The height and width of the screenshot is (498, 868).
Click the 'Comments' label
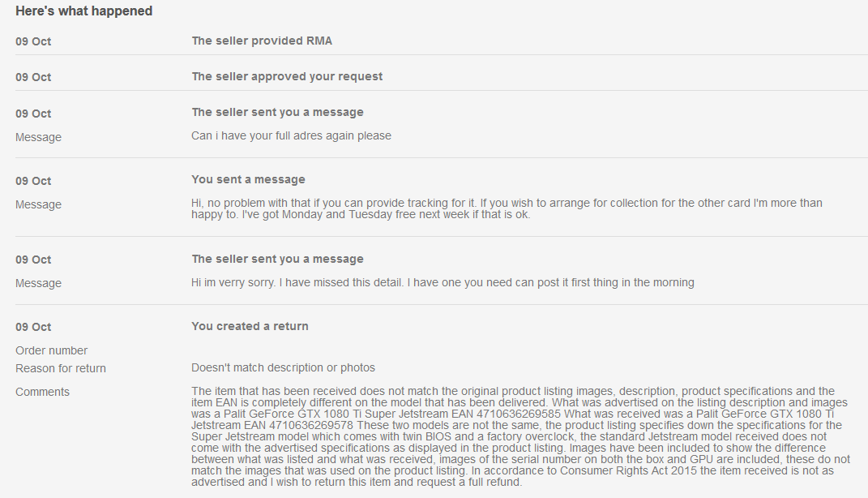coord(43,393)
